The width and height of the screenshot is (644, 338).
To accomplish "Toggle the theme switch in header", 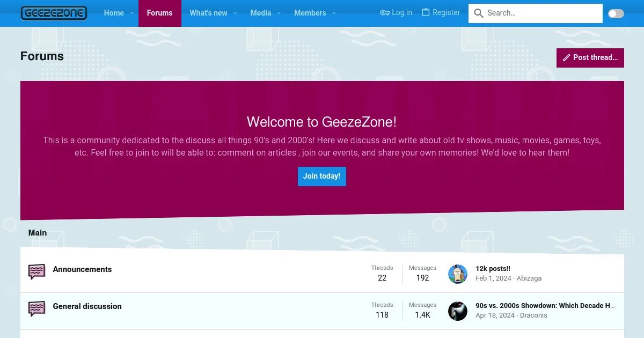I will pyautogui.click(x=616, y=13).
